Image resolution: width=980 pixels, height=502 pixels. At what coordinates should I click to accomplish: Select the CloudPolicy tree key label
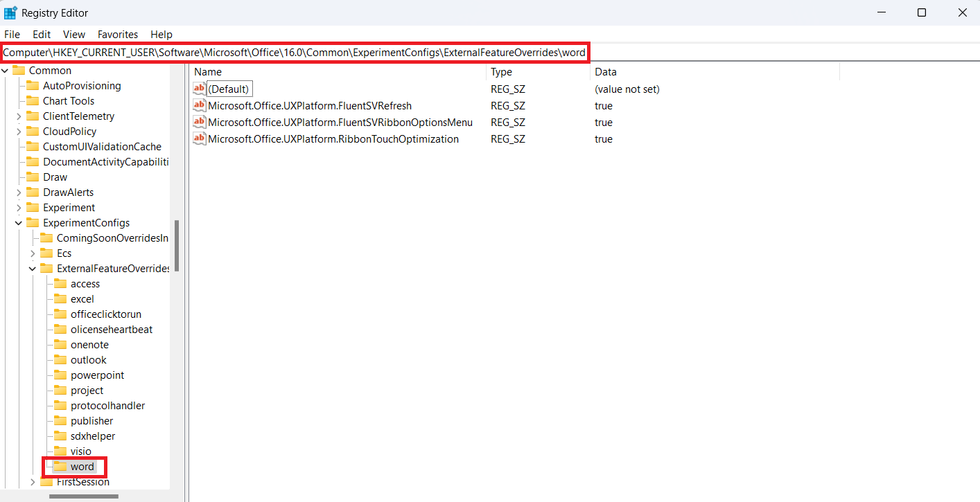tap(69, 132)
